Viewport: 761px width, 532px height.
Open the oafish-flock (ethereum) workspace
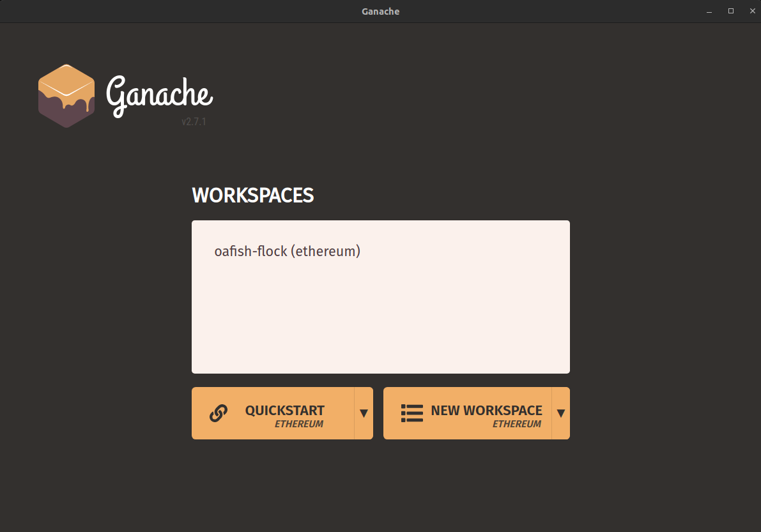pos(288,251)
